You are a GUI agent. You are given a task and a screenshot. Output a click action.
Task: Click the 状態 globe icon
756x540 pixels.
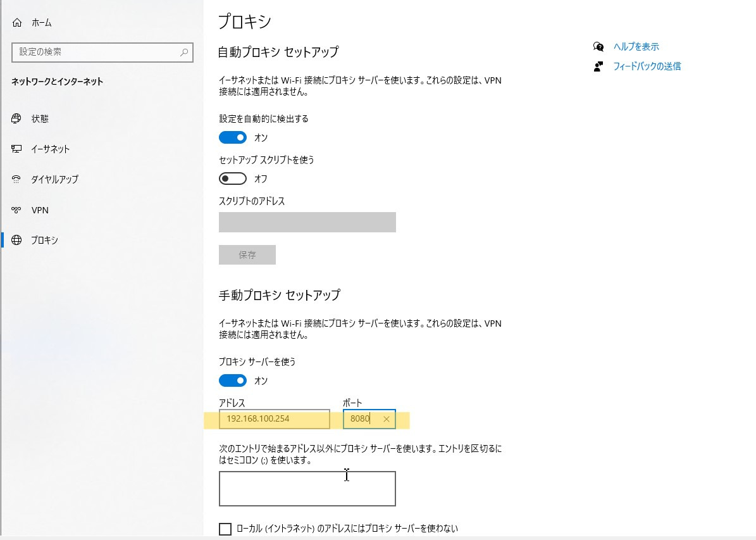click(x=16, y=119)
